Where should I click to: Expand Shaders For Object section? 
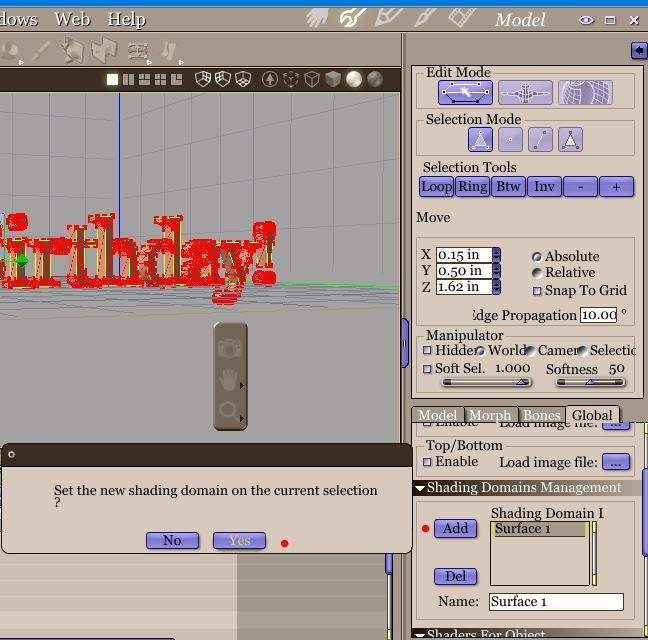tap(420, 635)
